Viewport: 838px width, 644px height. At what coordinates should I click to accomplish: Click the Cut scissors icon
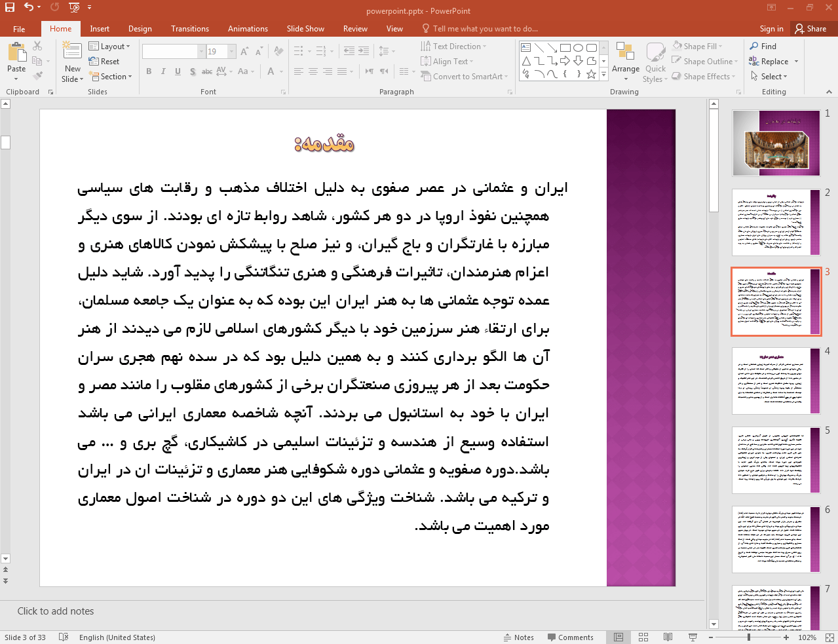(38, 46)
